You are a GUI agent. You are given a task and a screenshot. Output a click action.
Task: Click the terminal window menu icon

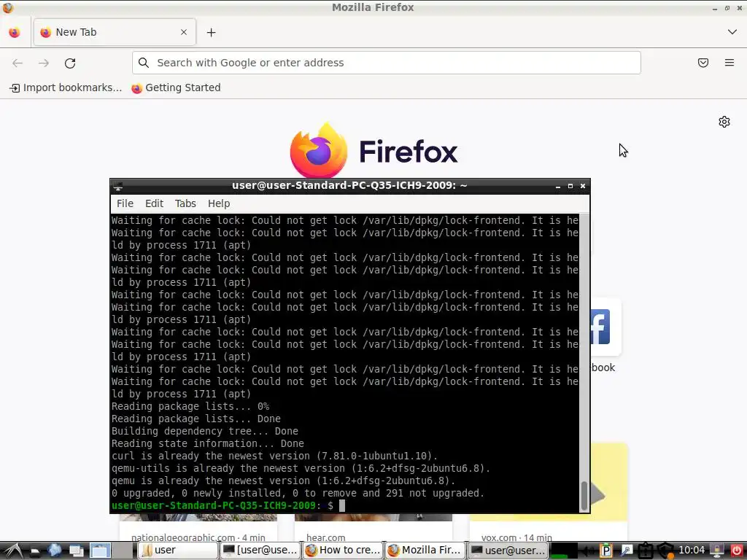coord(118,186)
